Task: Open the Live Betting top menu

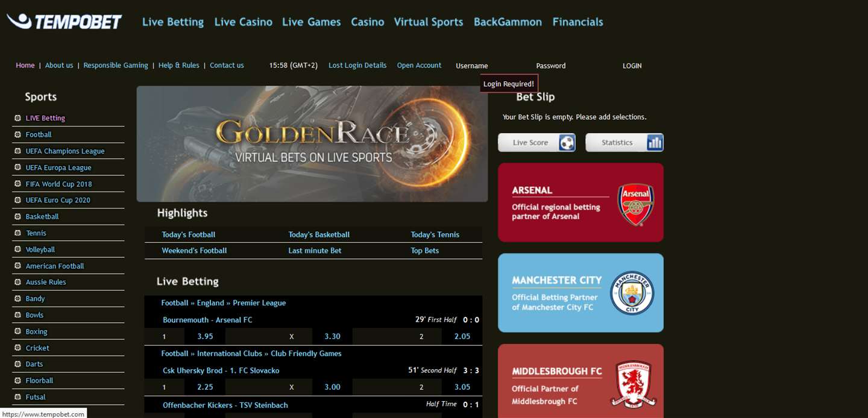Action: click(173, 22)
